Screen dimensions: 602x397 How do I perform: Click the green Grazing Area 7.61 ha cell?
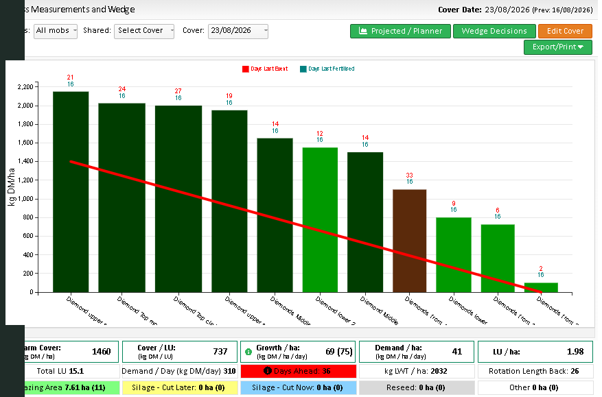71,387
